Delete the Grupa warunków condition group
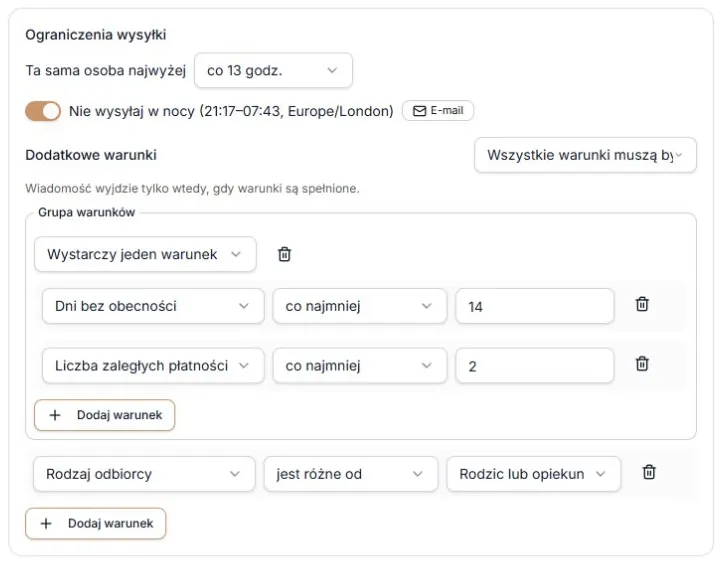Viewport: 721px width, 565px height. pos(284,254)
